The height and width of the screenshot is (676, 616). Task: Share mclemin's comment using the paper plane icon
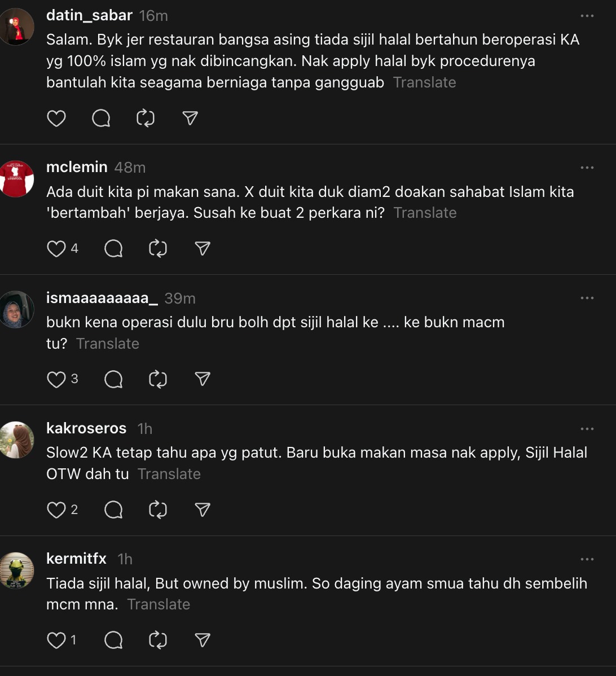(201, 248)
